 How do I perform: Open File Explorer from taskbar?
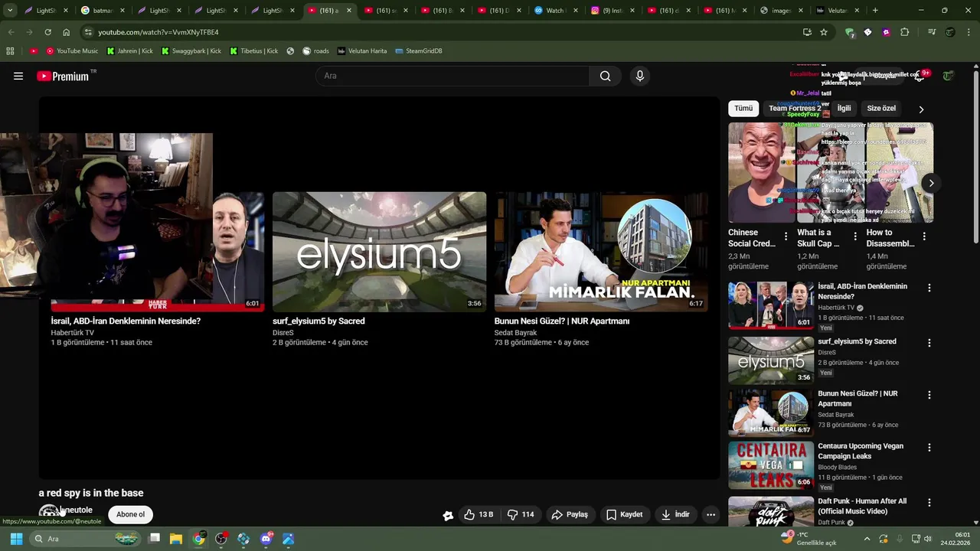(176, 539)
